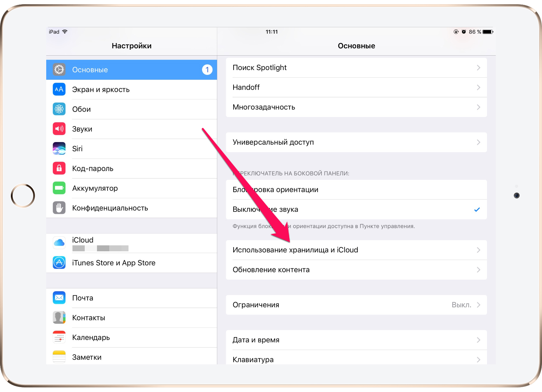Expand the Handoff row chevron

coord(478,87)
